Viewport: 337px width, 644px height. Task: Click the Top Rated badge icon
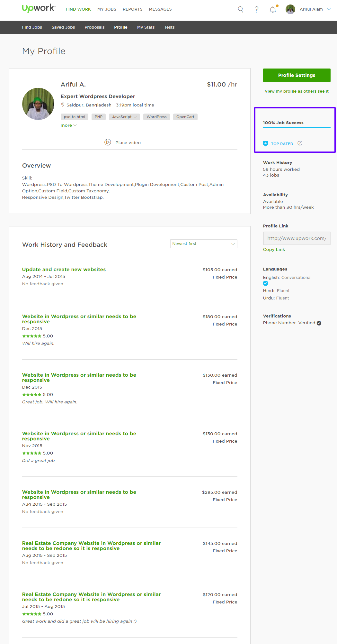(x=265, y=143)
